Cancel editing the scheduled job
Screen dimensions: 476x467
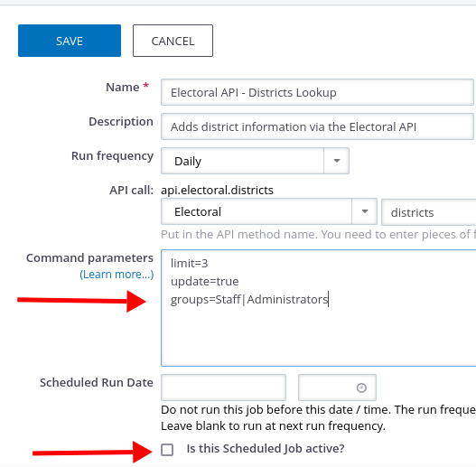pos(173,41)
